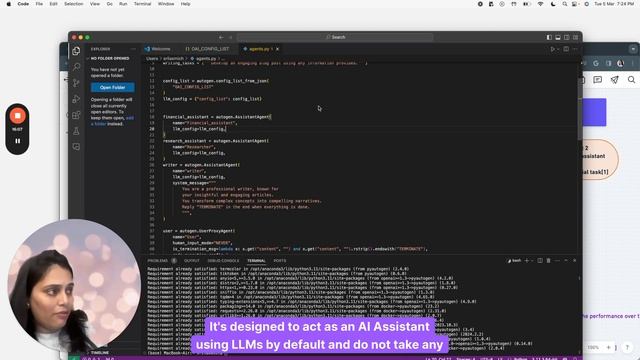Open the PORTS panel tab
The width and height of the screenshot is (640, 360).
(280, 260)
